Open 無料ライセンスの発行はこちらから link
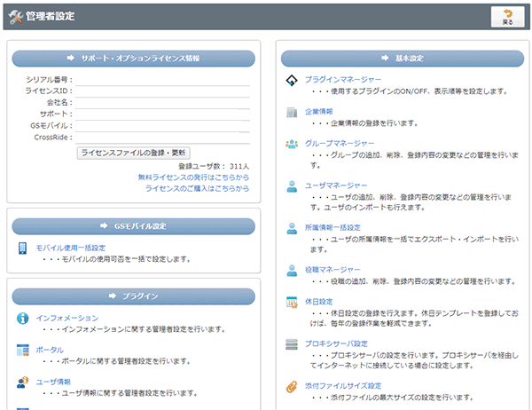 [x=193, y=177]
